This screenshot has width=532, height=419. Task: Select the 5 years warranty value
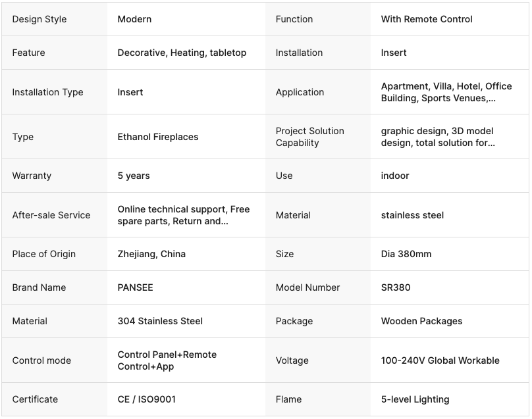[x=134, y=176]
